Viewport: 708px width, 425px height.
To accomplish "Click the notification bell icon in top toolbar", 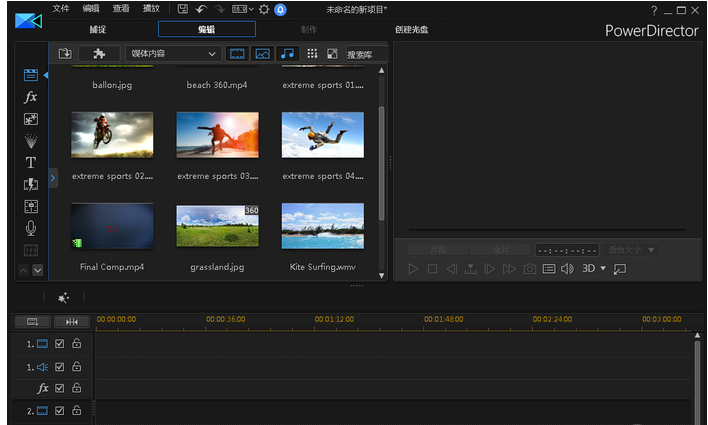I will [x=281, y=9].
